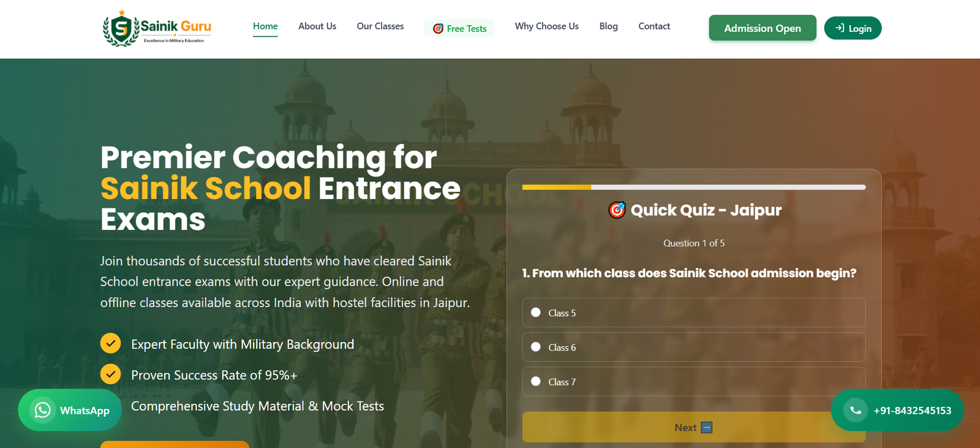Click 'Expert Faculty with Military Background' text
This screenshot has width=980, height=448.
[x=243, y=344]
